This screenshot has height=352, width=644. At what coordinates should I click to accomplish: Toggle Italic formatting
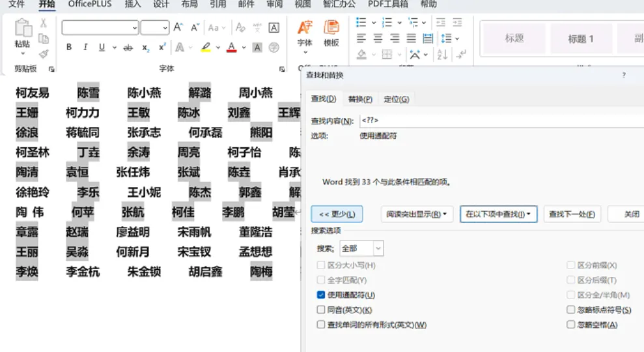point(85,48)
